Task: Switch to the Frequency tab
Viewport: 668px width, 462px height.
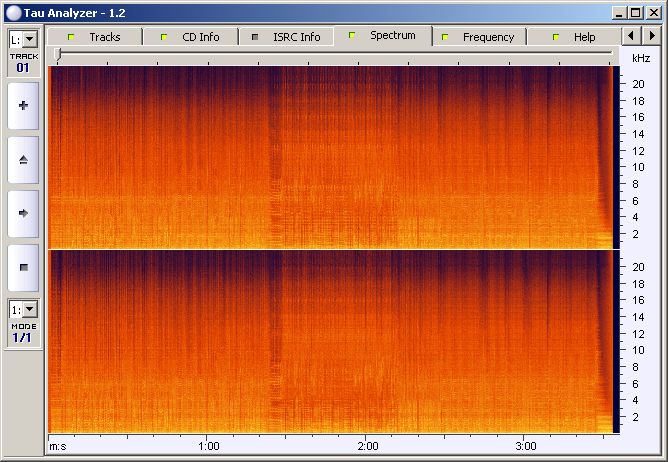Action: [x=479, y=37]
